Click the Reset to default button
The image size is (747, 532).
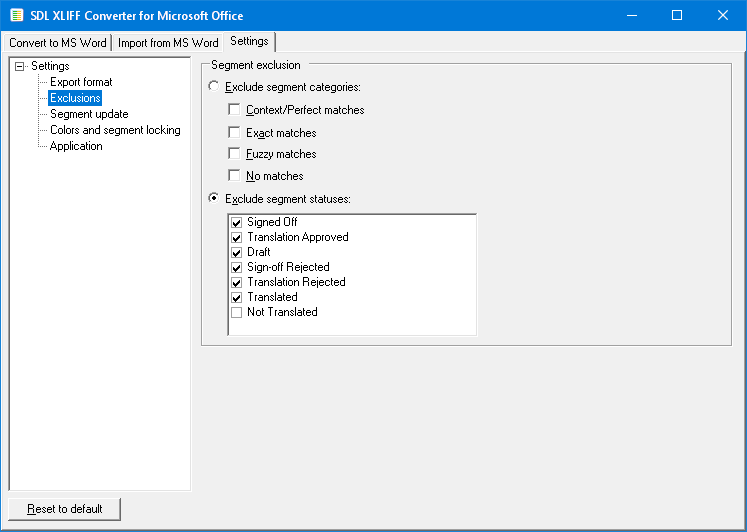coord(64,509)
